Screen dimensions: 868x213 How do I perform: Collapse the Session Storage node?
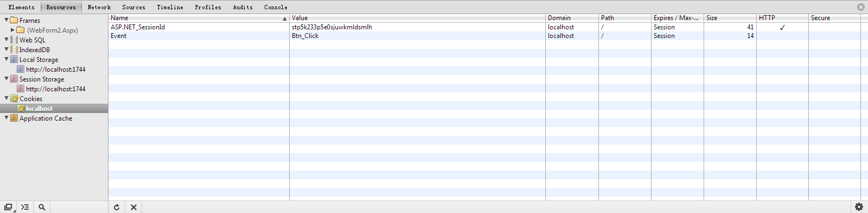(7, 79)
